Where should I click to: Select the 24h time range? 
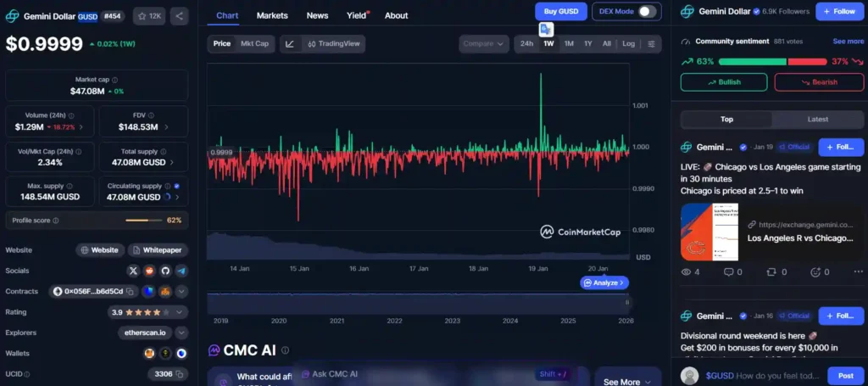[x=526, y=44]
